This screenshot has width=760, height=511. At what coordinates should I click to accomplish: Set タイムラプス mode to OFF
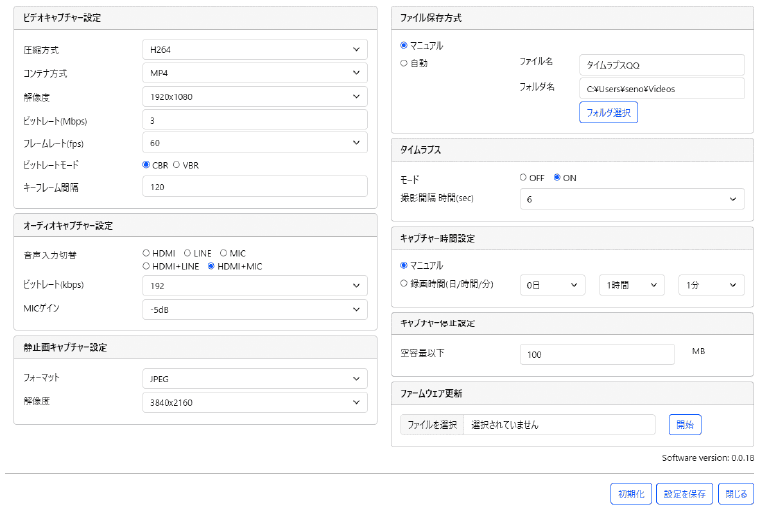click(523, 177)
